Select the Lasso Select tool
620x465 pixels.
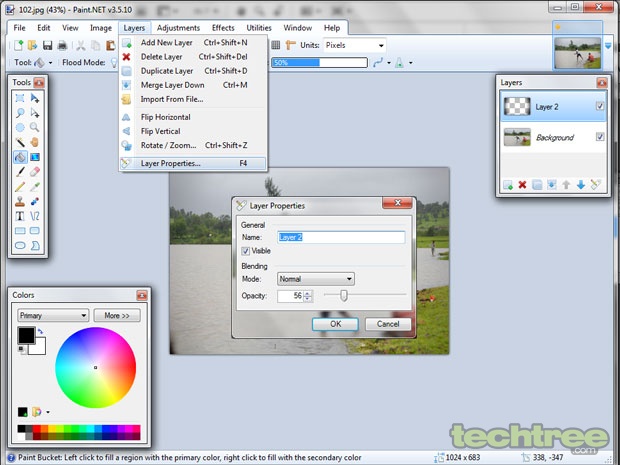click(20, 113)
